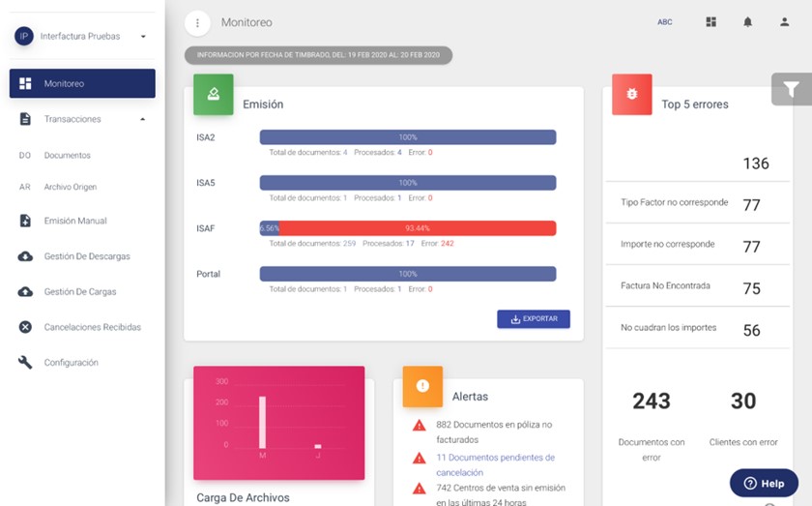The image size is (812, 506).
Task: Click '882 Documentos en póliza no facturados' alert
Action: click(494, 432)
